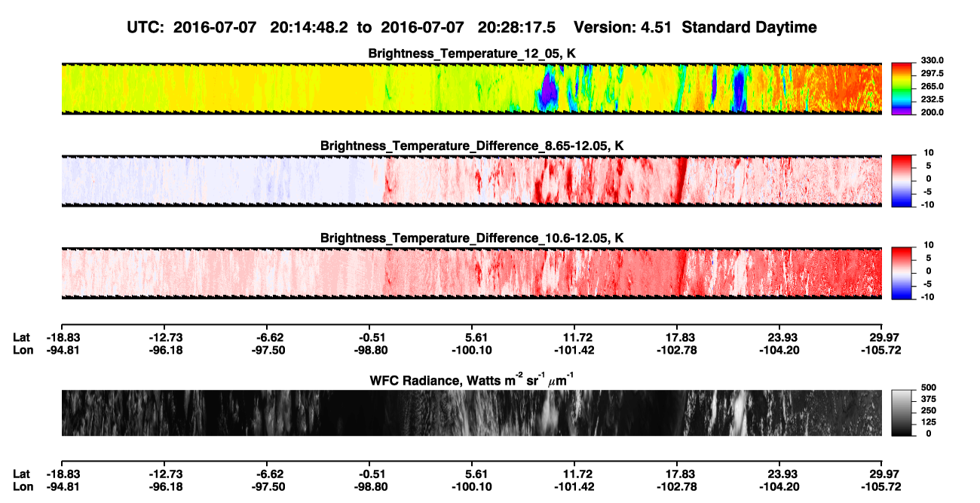Click 'Version: 4.51' in the header
This screenshot has height=503, width=980.
623,27
